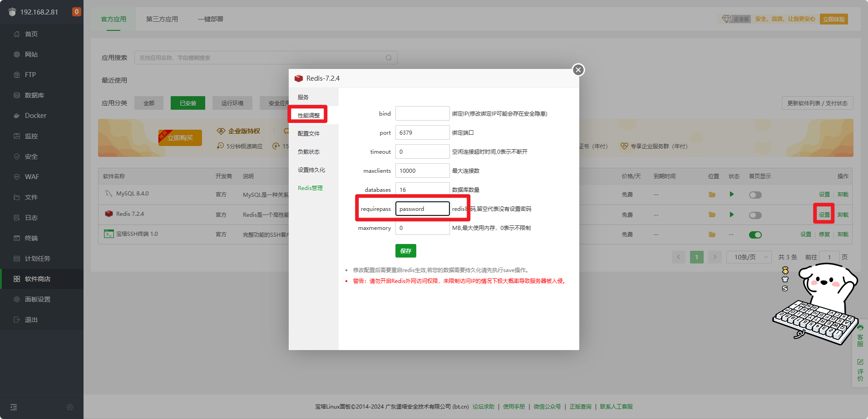Click the notification badge showing 0

coord(77,12)
